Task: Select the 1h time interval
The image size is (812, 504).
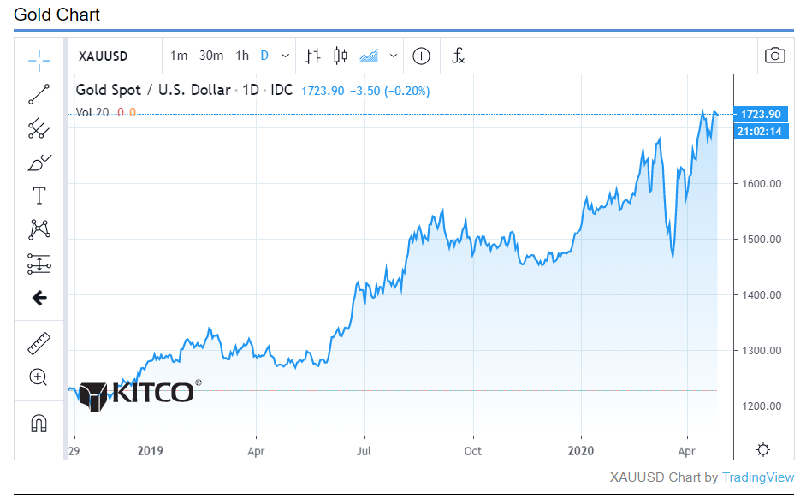Action: (x=242, y=56)
